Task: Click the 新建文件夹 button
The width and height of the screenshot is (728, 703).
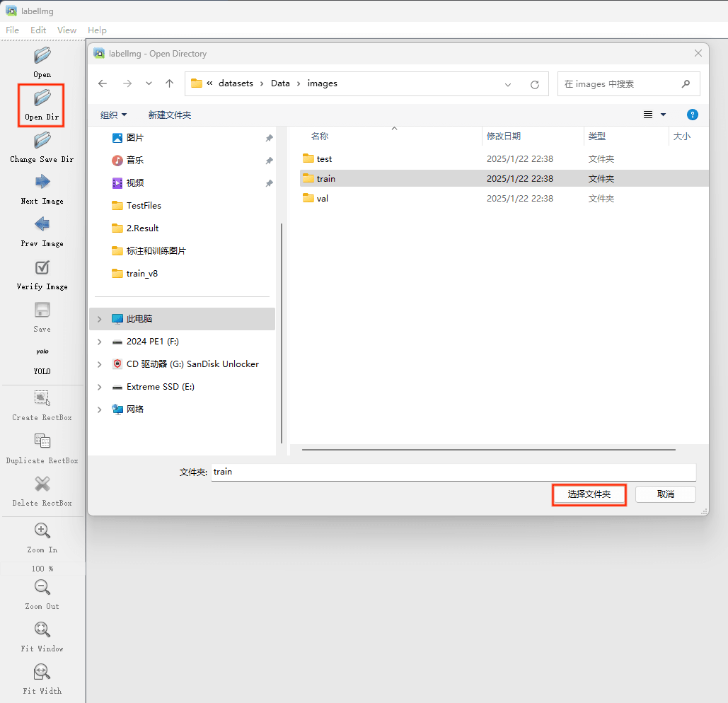Action: point(170,115)
